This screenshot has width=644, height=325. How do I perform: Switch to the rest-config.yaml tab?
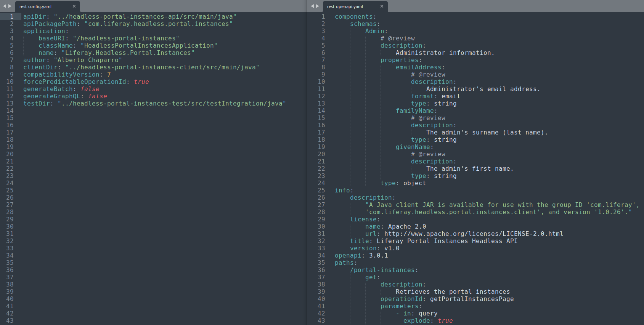[35, 6]
